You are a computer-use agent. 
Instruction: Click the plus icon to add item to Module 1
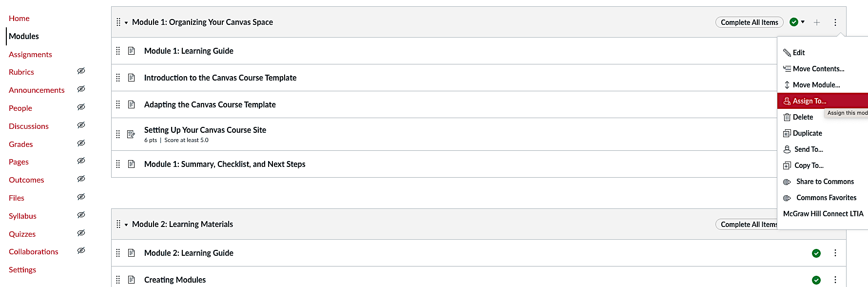pyautogui.click(x=817, y=22)
